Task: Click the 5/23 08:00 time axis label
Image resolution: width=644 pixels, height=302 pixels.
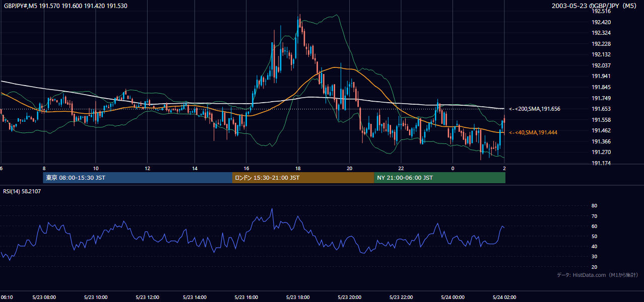Action: (44, 297)
